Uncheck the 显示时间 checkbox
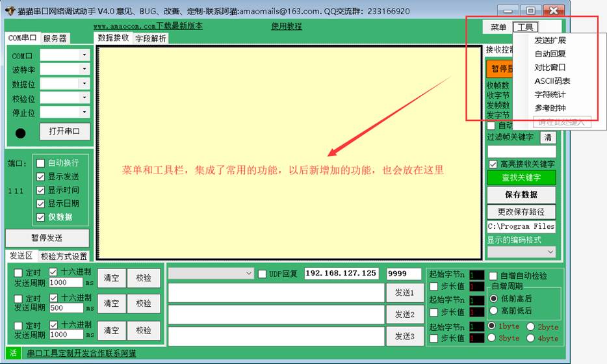607x364 pixels. [x=40, y=190]
